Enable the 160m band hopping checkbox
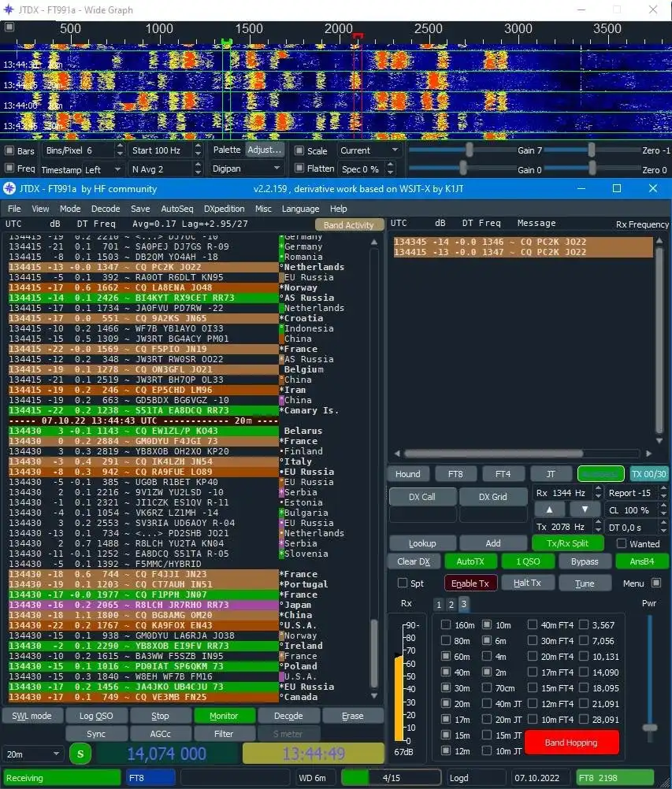This screenshot has width=672, height=789. click(x=445, y=624)
